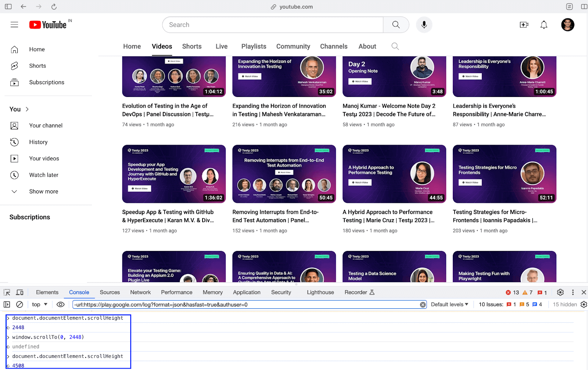Viewport: 588px width, 370px height.
Task: Expand the You section chevron
Action: [27, 109]
